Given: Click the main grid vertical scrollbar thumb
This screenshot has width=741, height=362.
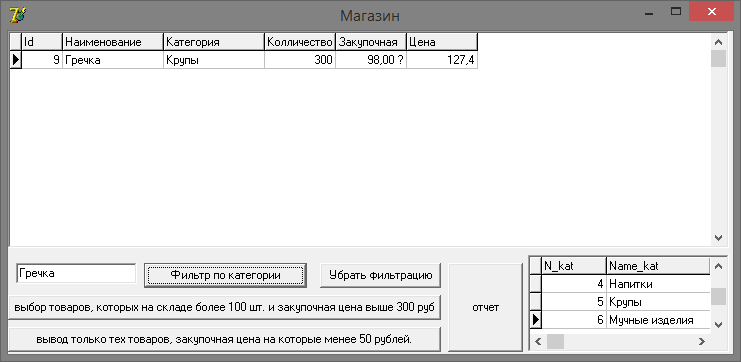Looking at the screenshot, I should point(718,58).
